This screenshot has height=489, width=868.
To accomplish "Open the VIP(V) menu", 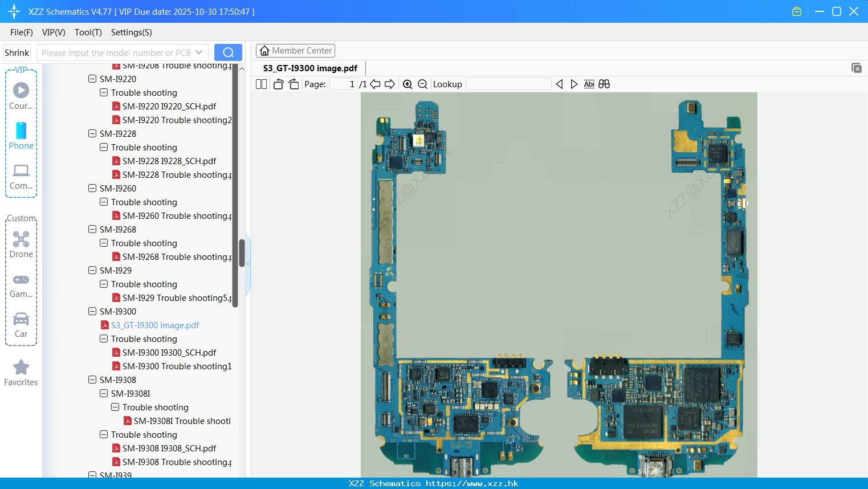I will click(x=54, y=32).
